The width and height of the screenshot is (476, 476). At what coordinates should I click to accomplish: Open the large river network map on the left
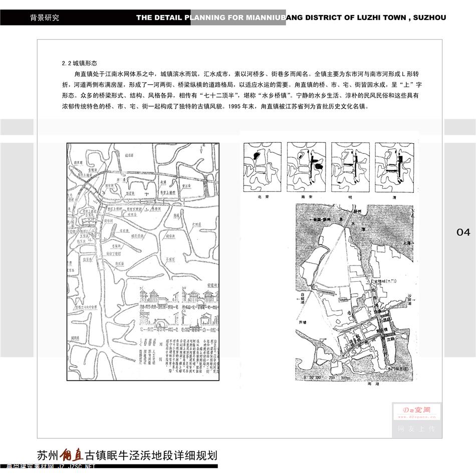click(143, 262)
